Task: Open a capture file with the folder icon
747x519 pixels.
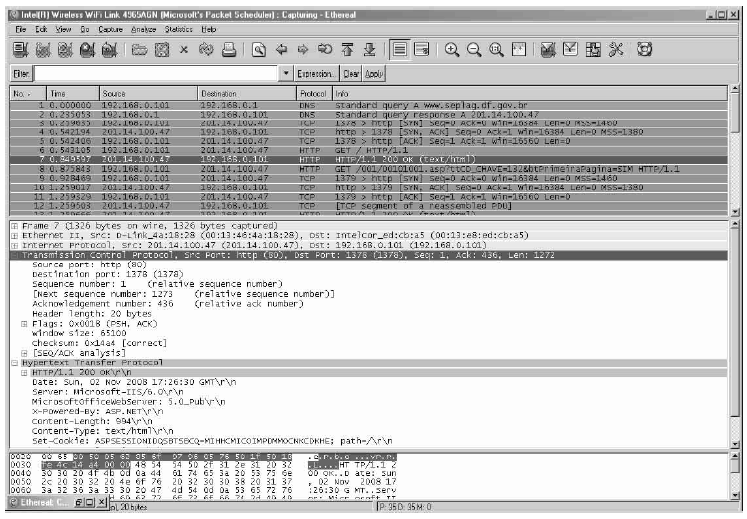Action: (139, 49)
